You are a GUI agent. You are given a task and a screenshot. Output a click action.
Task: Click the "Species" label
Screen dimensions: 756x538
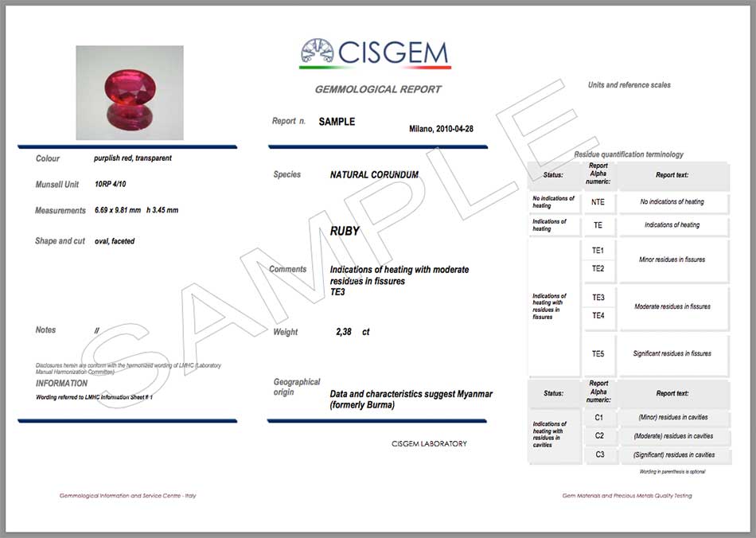click(286, 174)
